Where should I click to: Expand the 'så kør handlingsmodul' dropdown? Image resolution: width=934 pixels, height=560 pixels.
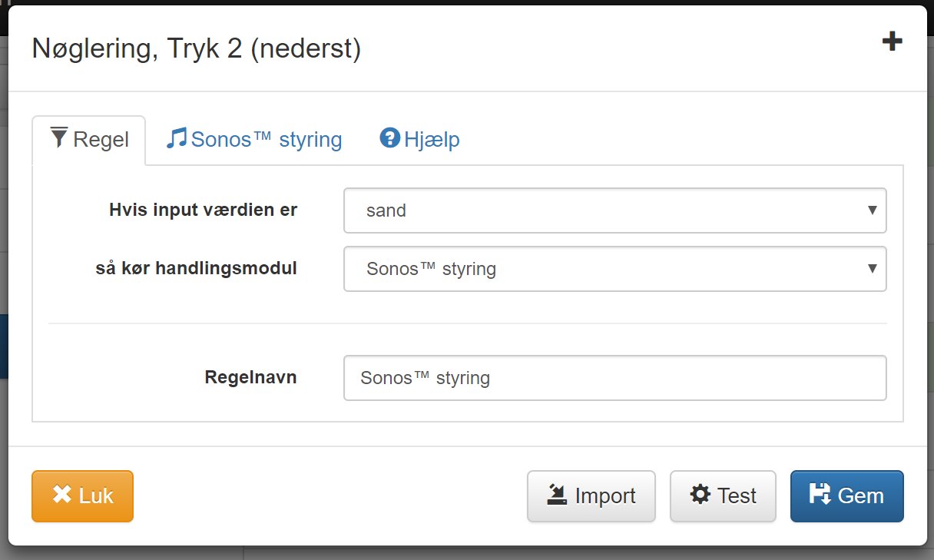(x=614, y=269)
